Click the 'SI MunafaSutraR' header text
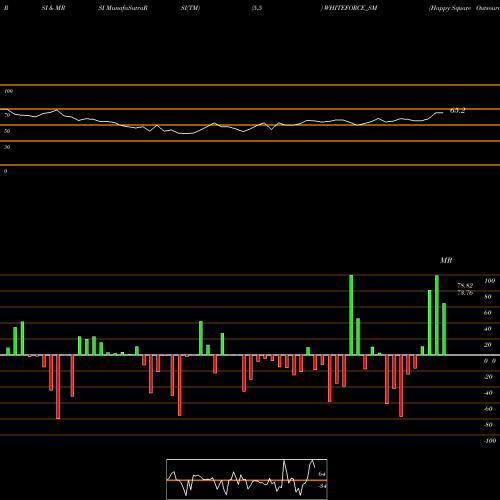500x500 pixels. click(123, 8)
